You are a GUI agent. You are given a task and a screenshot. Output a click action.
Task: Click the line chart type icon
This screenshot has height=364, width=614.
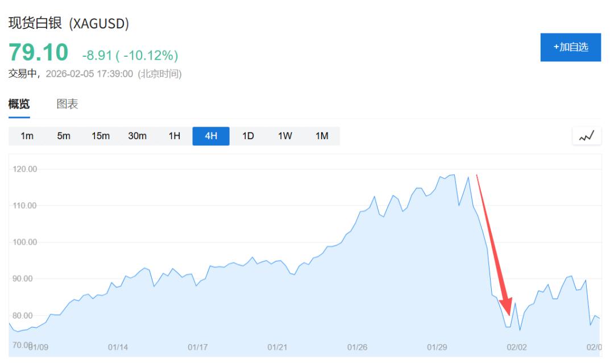[586, 136]
